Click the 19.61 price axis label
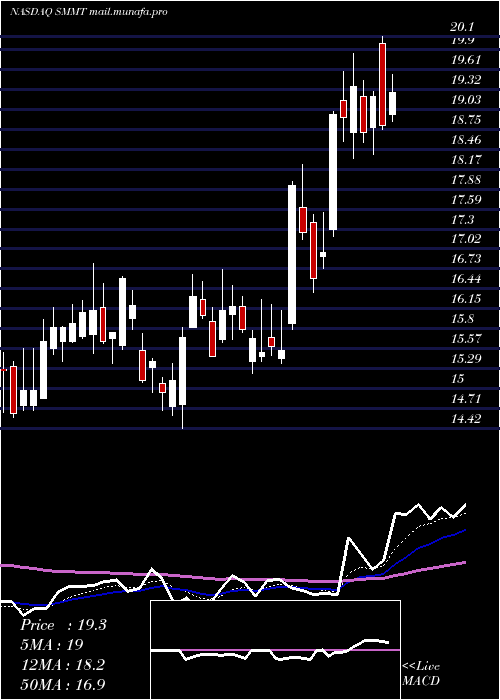 coord(466,60)
